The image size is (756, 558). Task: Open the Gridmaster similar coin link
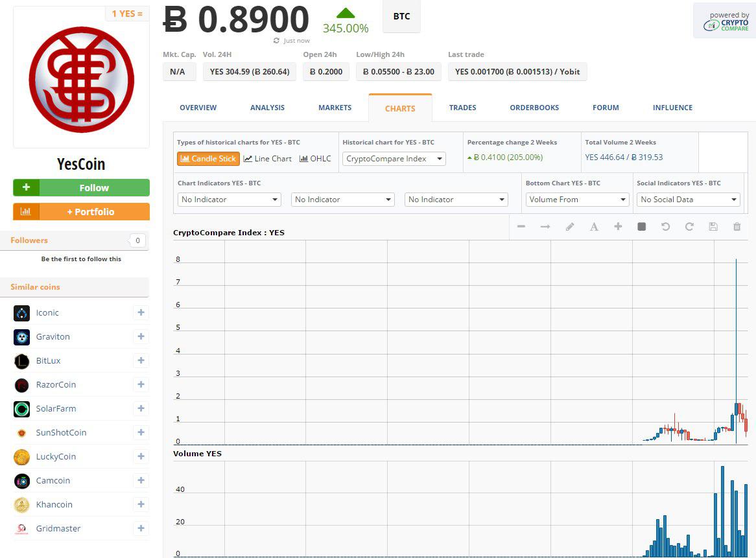pyautogui.click(x=58, y=529)
